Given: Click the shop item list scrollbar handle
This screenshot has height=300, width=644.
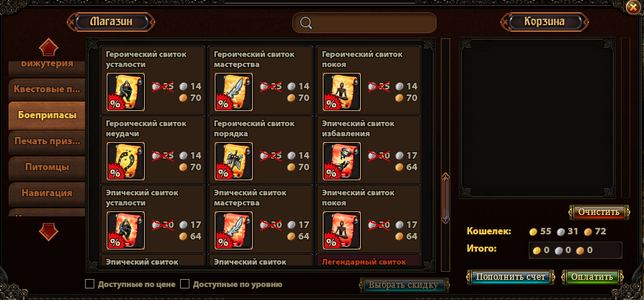Looking at the screenshot, I should click(x=445, y=198).
